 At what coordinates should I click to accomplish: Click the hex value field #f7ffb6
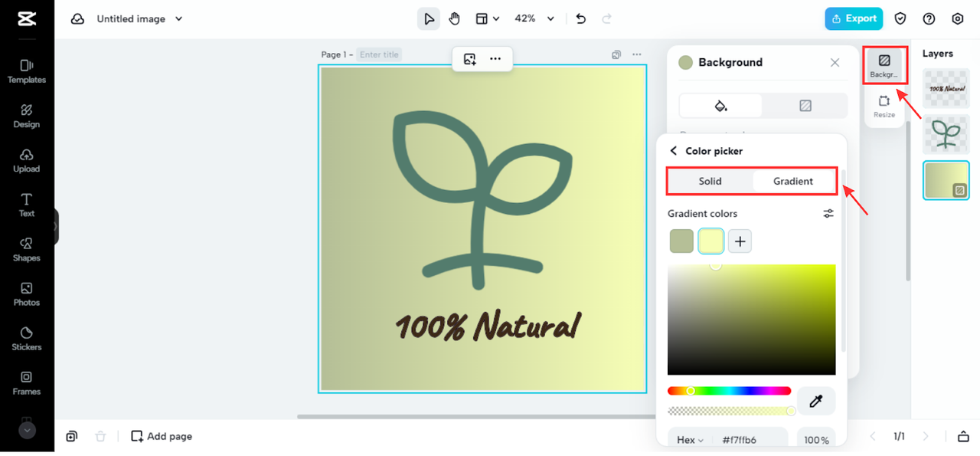pyautogui.click(x=739, y=440)
